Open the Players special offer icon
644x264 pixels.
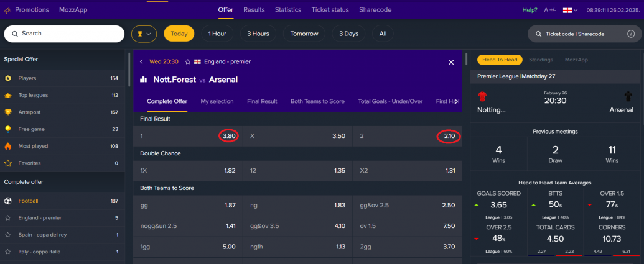(x=8, y=78)
